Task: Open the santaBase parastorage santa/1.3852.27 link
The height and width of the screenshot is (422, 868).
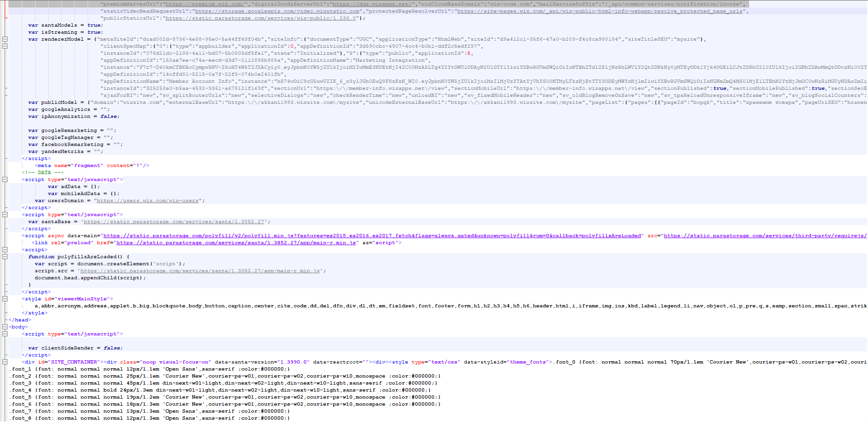Action: pos(174,222)
